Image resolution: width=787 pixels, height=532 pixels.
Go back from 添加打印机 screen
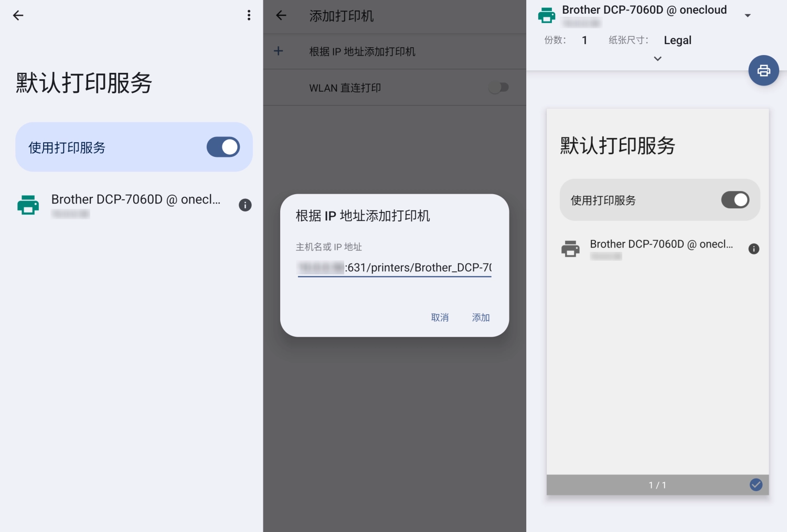point(281,16)
